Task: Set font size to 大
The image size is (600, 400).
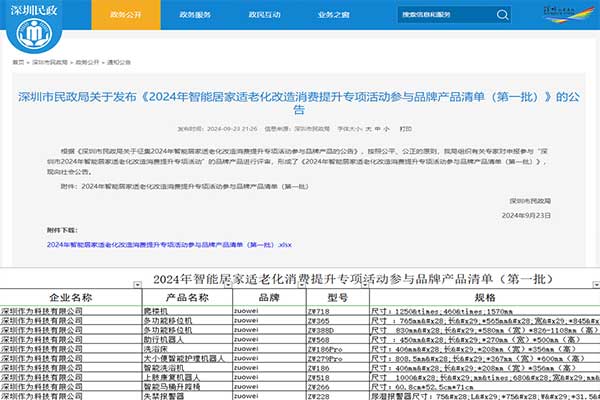Action: 368,129
